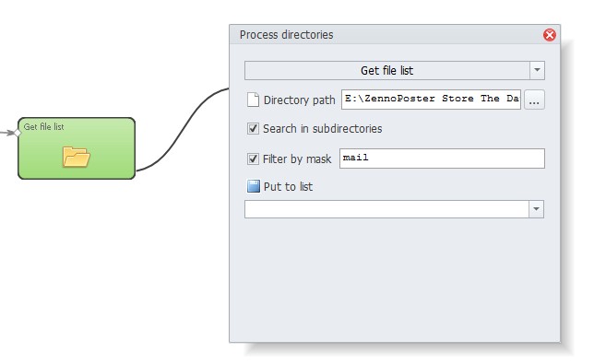
Task: Expand the Put to list dropdown arrow
Action: coord(536,209)
